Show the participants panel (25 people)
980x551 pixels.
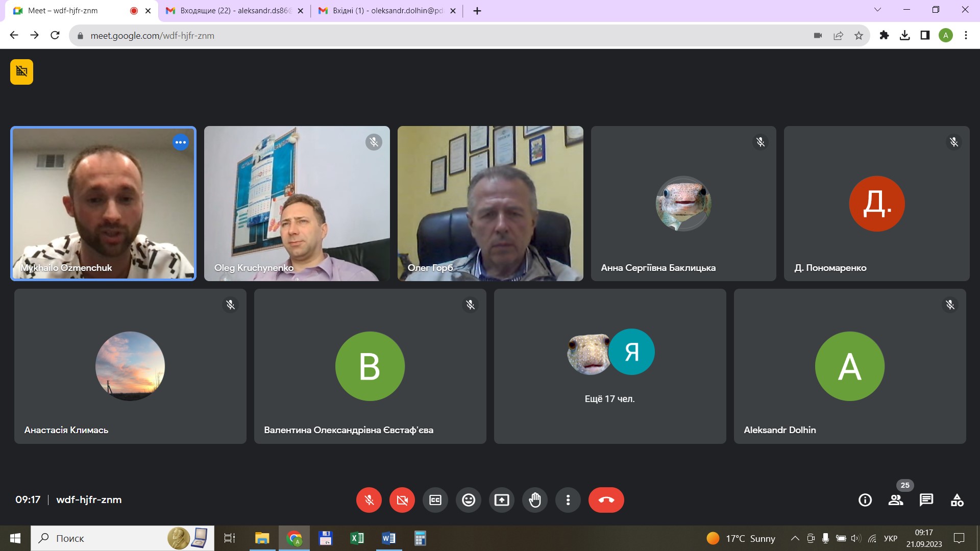[x=896, y=500]
